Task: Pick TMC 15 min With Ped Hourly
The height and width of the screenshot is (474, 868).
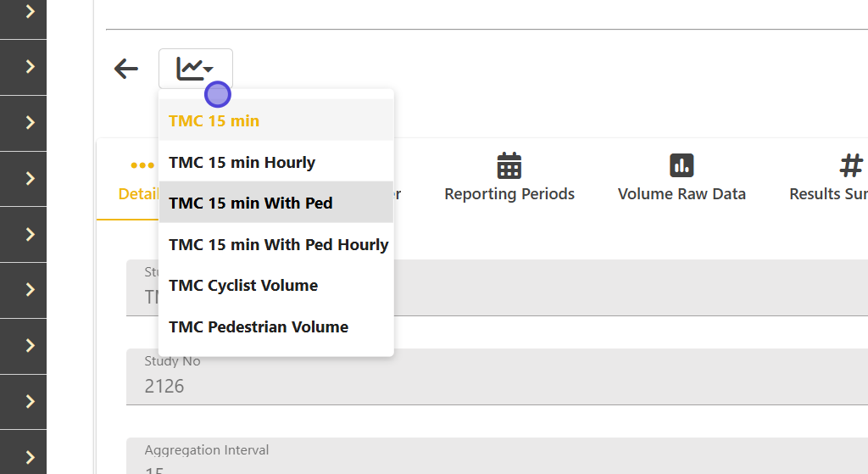Action: pyautogui.click(x=279, y=245)
